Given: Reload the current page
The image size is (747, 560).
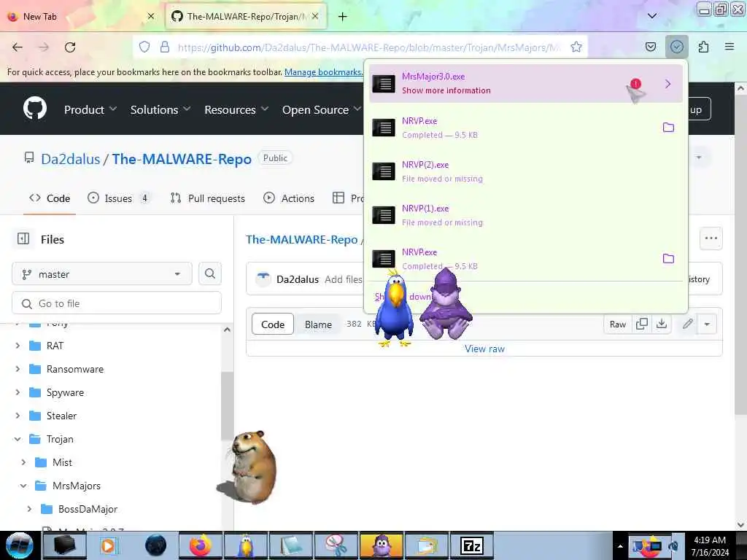Looking at the screenshot, I should coord(70,47).
